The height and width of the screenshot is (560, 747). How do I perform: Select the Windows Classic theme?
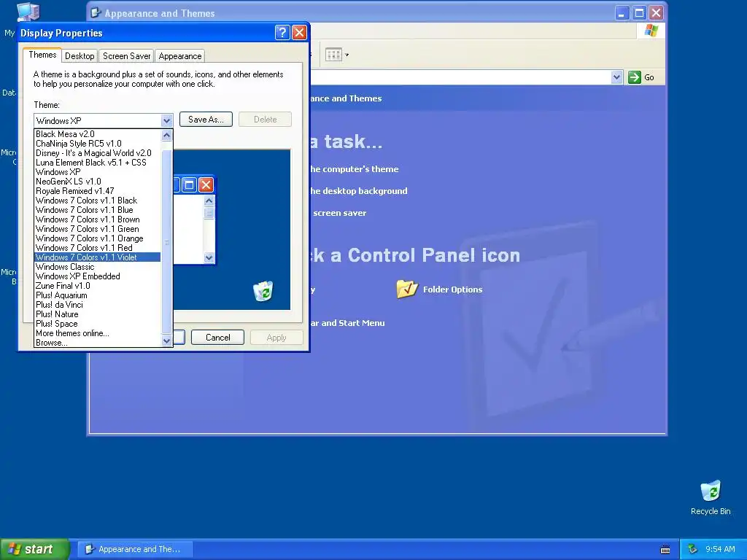[98, 267]
